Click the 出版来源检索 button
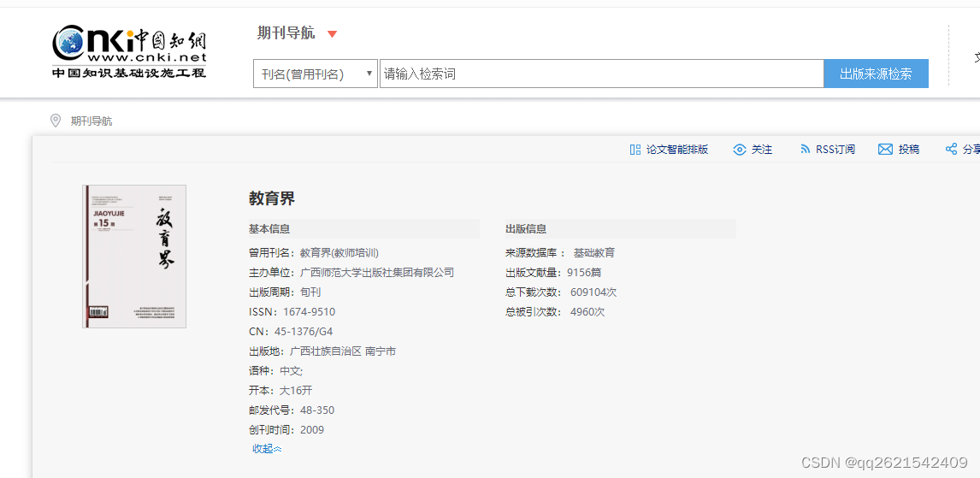 pos(876,74)
